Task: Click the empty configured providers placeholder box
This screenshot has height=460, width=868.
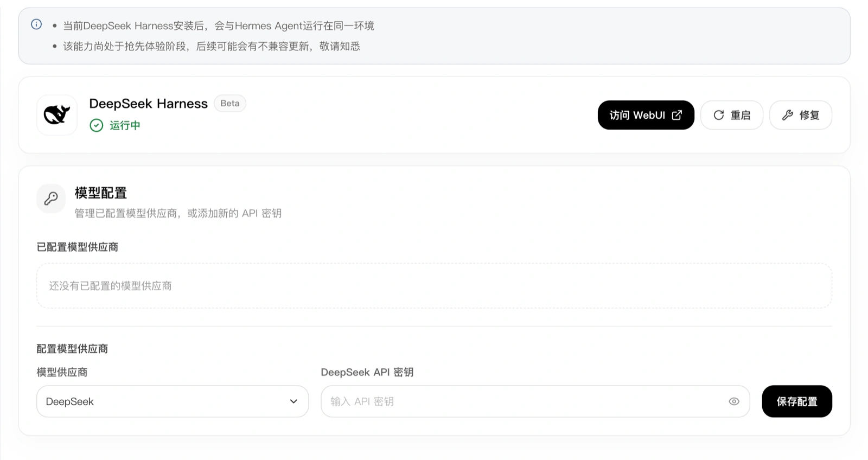Action: click(434, 286)
